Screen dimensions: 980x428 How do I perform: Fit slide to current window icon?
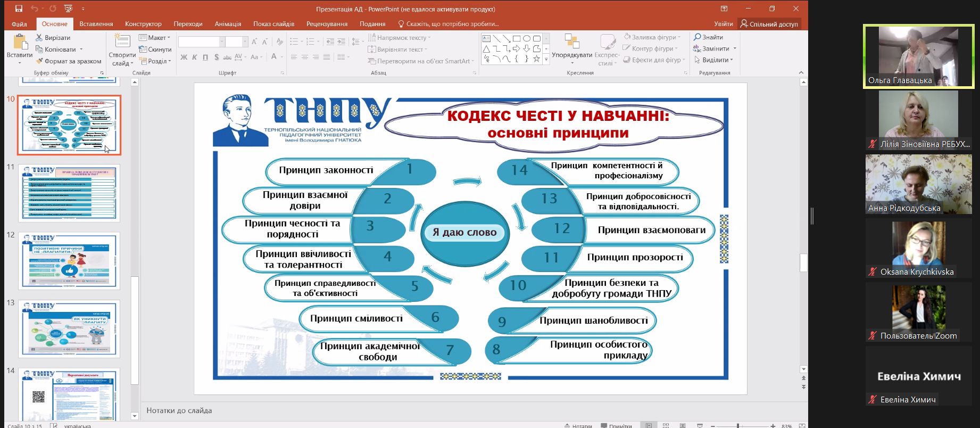(802, 425)
